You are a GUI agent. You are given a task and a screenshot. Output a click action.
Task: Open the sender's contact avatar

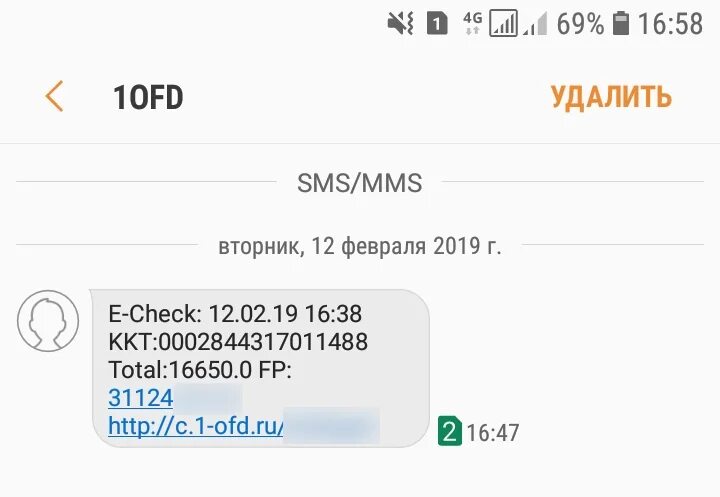[48, 321]
